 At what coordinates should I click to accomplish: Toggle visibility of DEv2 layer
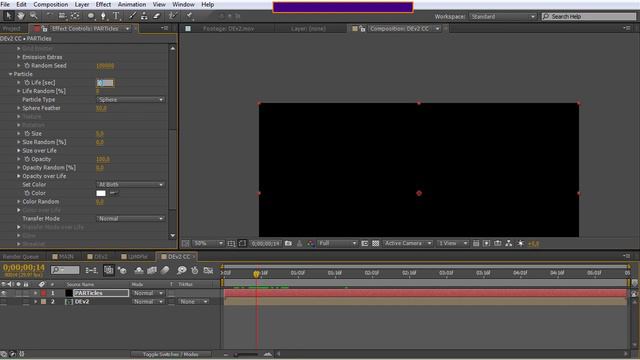point(4,302)
